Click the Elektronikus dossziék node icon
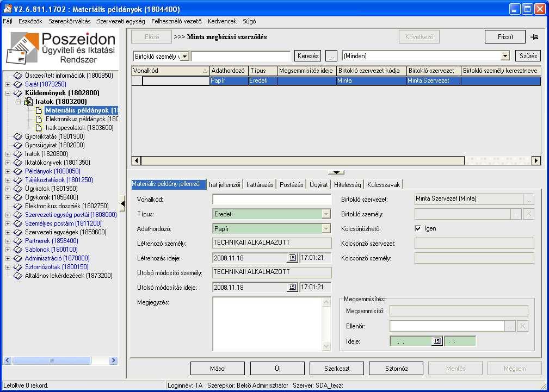 (18, 206)
